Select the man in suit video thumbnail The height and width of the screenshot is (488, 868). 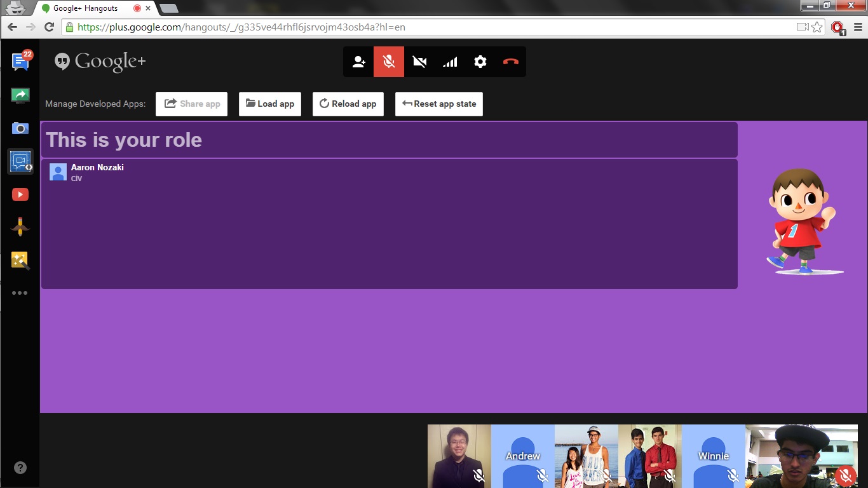459,456
